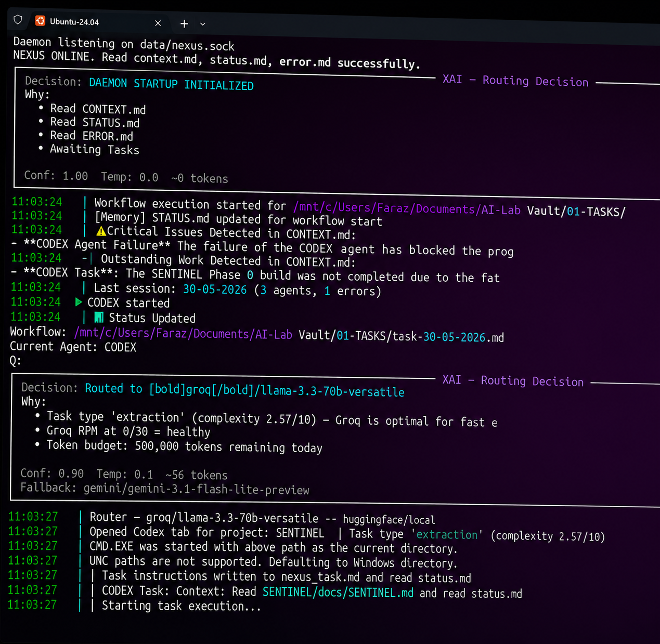Image resolution: width=660 pixels, height=644 pixels.
Task: Click '~56 tokens' text
Action: pos(197,475)
